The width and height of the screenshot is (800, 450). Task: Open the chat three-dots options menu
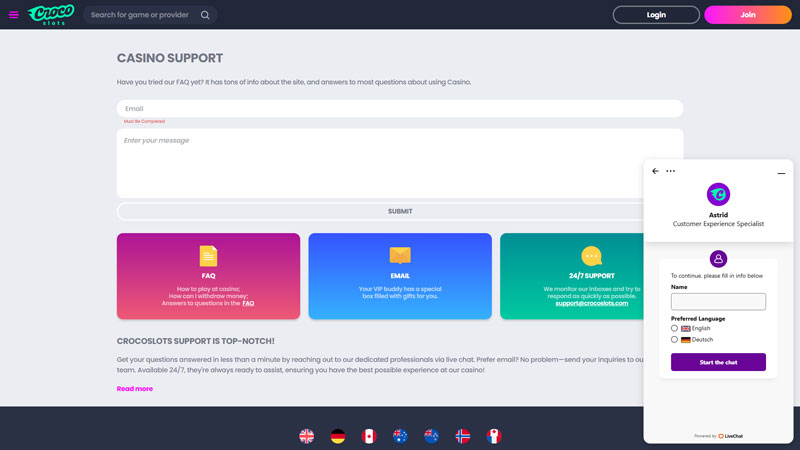pyautogui.click(x=671, y=171)
